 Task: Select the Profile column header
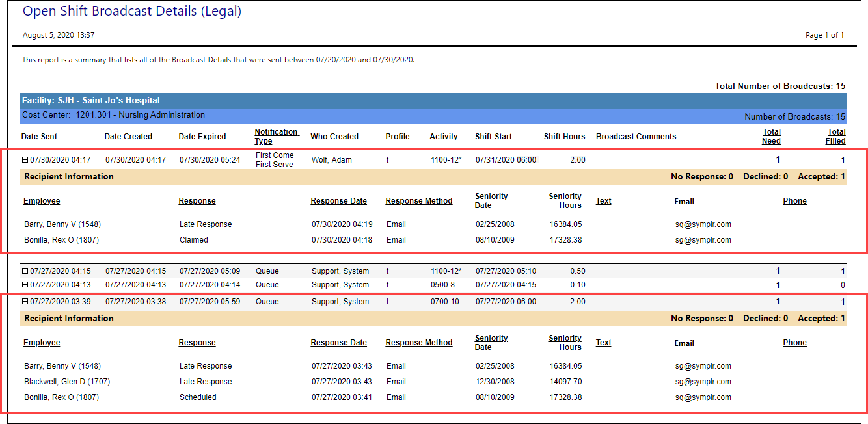tap(398, 137)
